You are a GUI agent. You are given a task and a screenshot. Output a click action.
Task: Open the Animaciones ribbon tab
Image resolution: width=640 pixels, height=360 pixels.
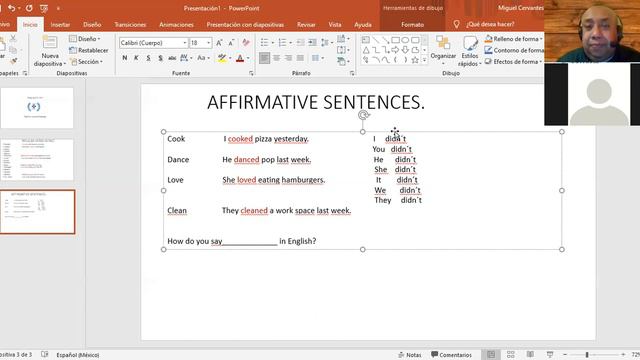point(176,24)
